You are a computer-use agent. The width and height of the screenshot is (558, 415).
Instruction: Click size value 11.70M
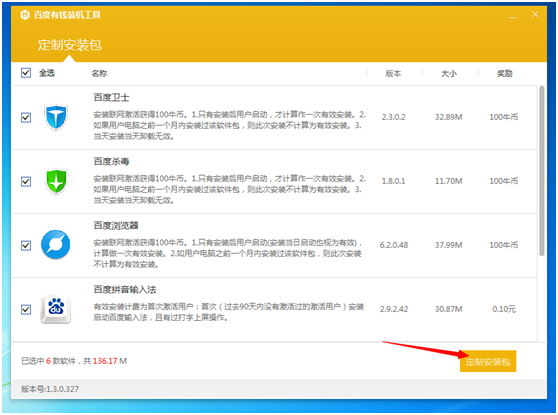448,181
